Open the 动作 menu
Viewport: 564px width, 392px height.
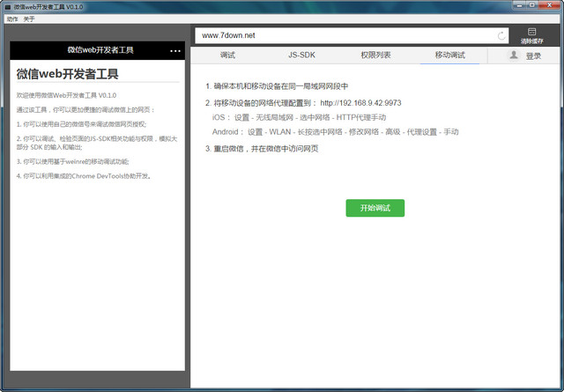(11, 18)
